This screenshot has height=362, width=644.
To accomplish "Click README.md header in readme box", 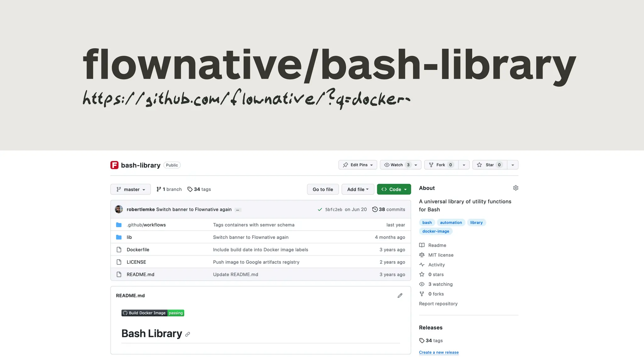I will 130,295.
